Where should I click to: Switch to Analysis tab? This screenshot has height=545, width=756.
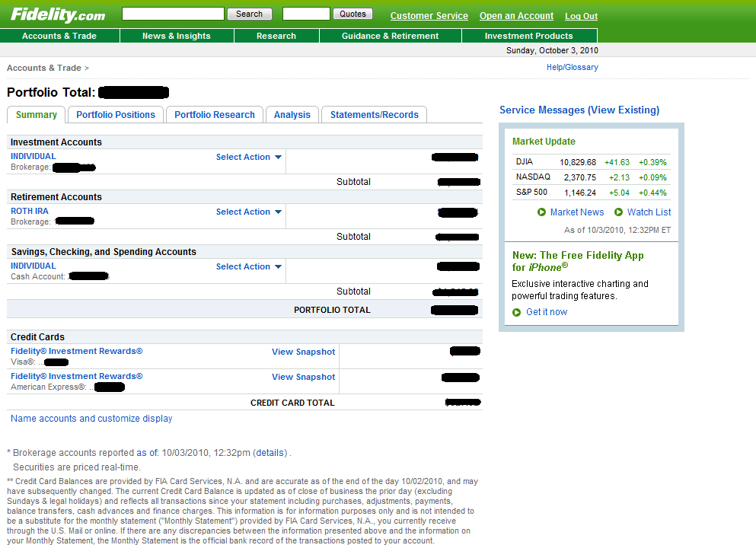tap(292, 115)
